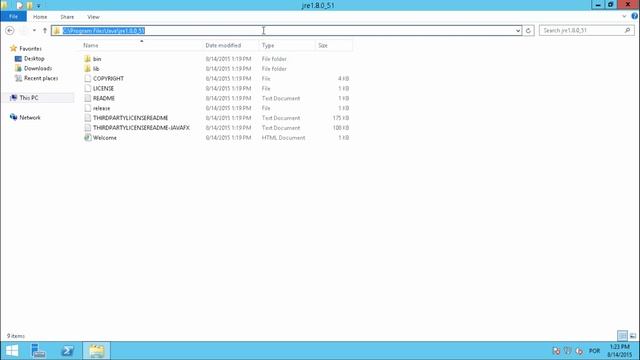Open Server Manager from the taskbar
The height and width of the screenshot is (360, 640).
[x=38, y=351]
